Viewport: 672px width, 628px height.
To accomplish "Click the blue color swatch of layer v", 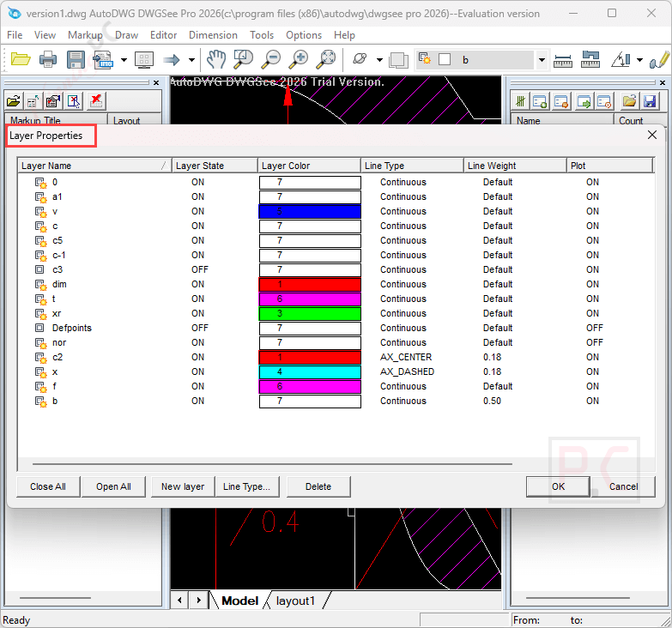I will pos(310,212).
